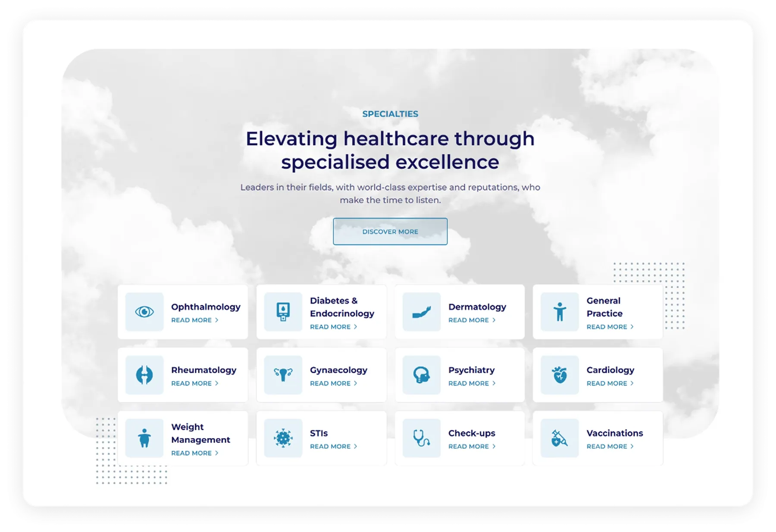Screen dimensions: 776x532
Task: Select the Rheumatology card title
Action: [x=203, y=370]
